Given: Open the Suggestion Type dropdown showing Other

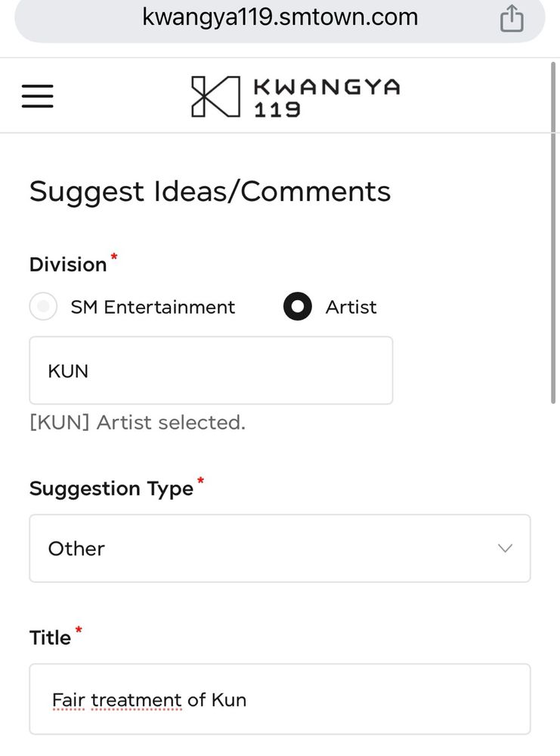Looking at the screenshot, I should [265, 548].
